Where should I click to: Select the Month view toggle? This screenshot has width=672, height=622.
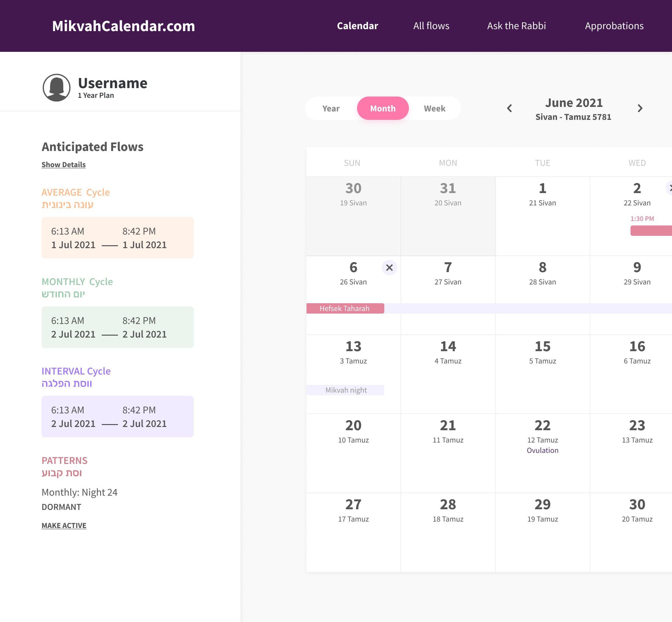(x=383, y=109)
